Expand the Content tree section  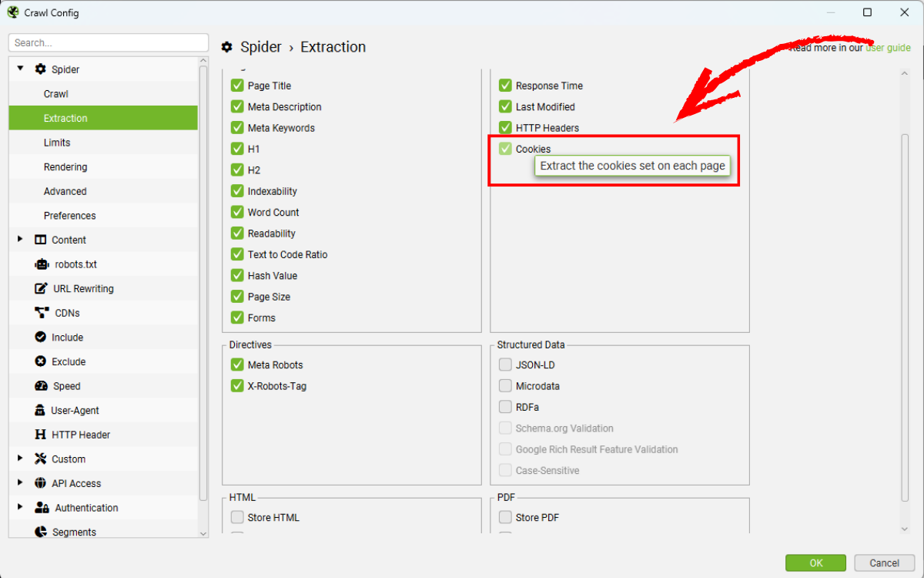click(21, 240)
